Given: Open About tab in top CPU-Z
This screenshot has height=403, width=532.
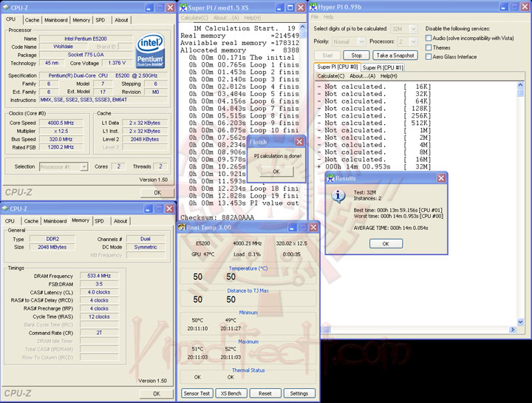Looking at the screenshot, I should (121, 20).
